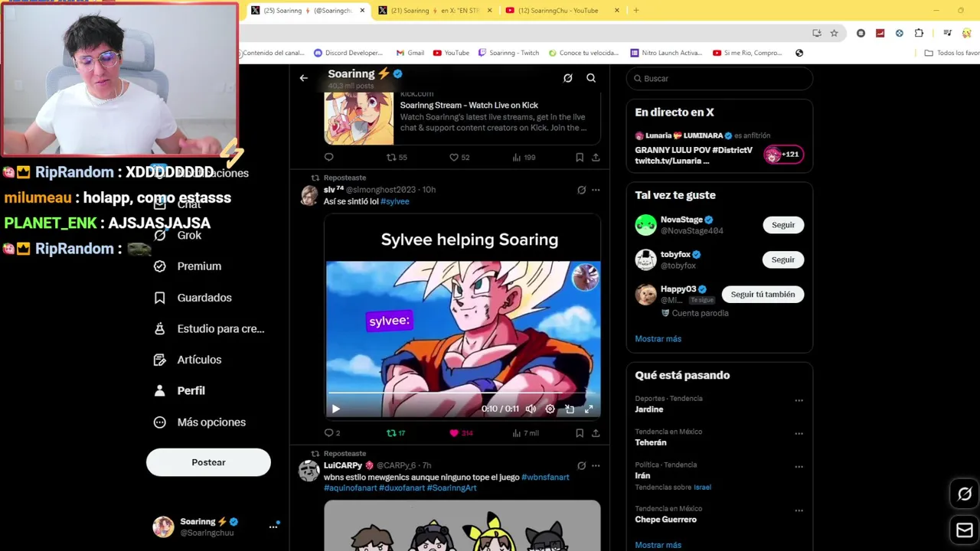
Task: Open Artículos in the left sidebar
Action: (188, 360)
